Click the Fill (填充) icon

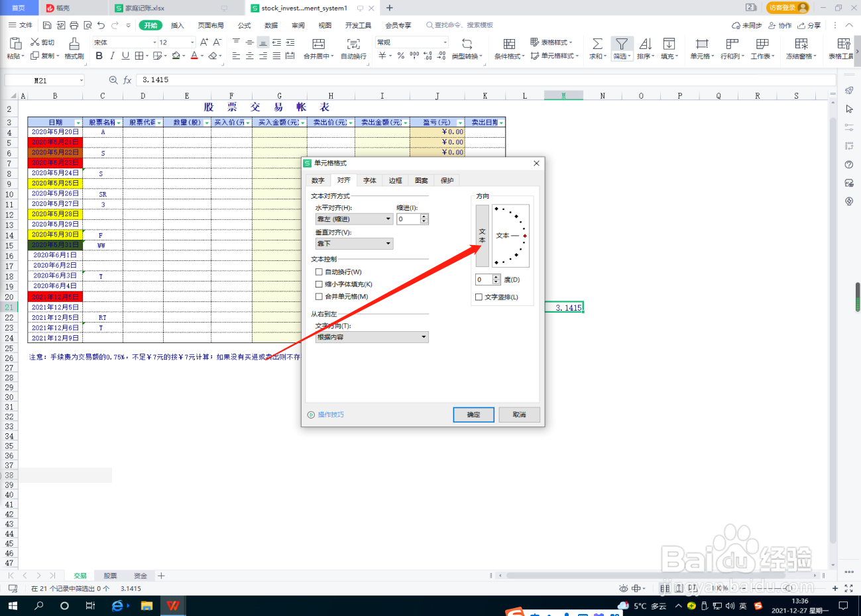[x=669, y=44]
